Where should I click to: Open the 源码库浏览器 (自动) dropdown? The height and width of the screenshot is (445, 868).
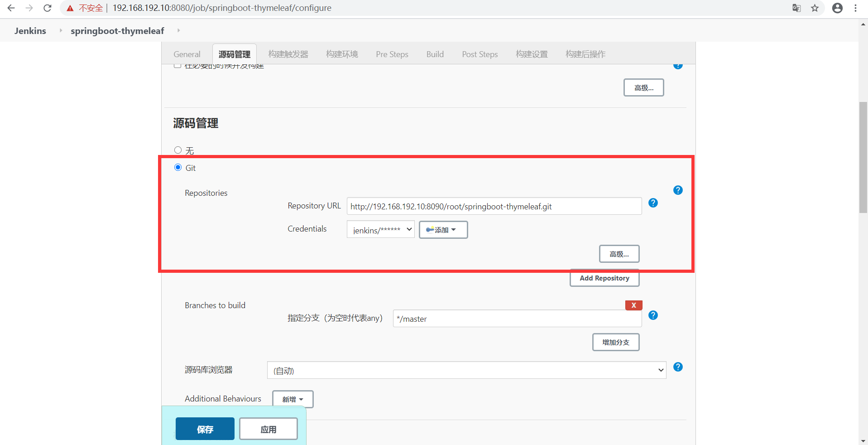pos(466,370)
